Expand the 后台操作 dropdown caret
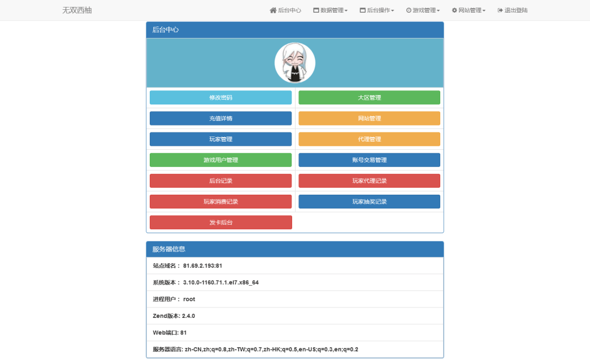This screenshot has height=364, width=590. (392, 11)
